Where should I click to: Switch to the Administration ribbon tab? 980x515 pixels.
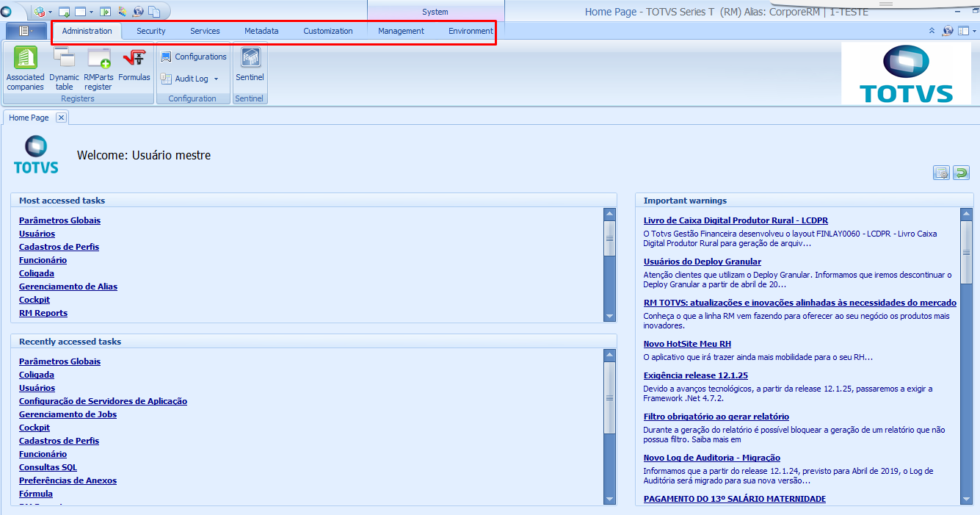coord(87,31)
